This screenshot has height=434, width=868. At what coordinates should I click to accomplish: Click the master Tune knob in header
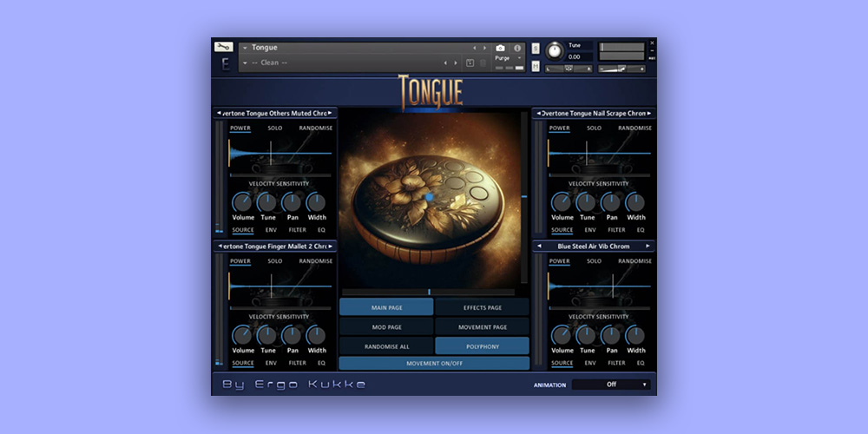[x=554, y=50]
